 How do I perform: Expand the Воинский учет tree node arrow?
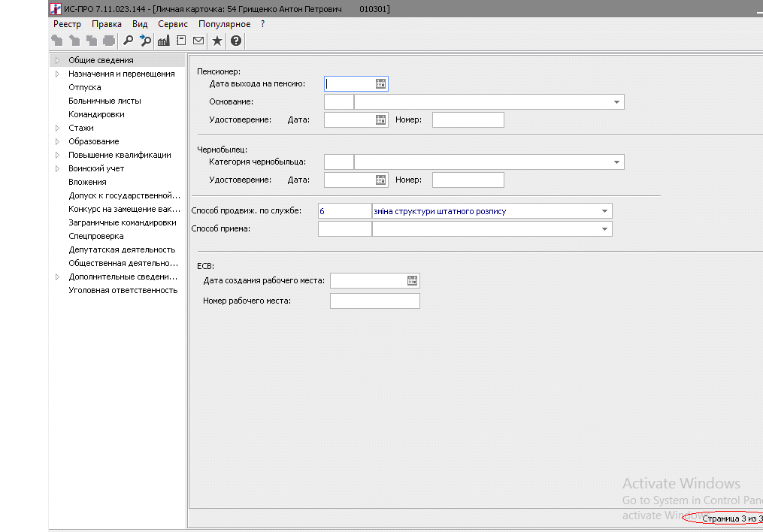(57, 169)
